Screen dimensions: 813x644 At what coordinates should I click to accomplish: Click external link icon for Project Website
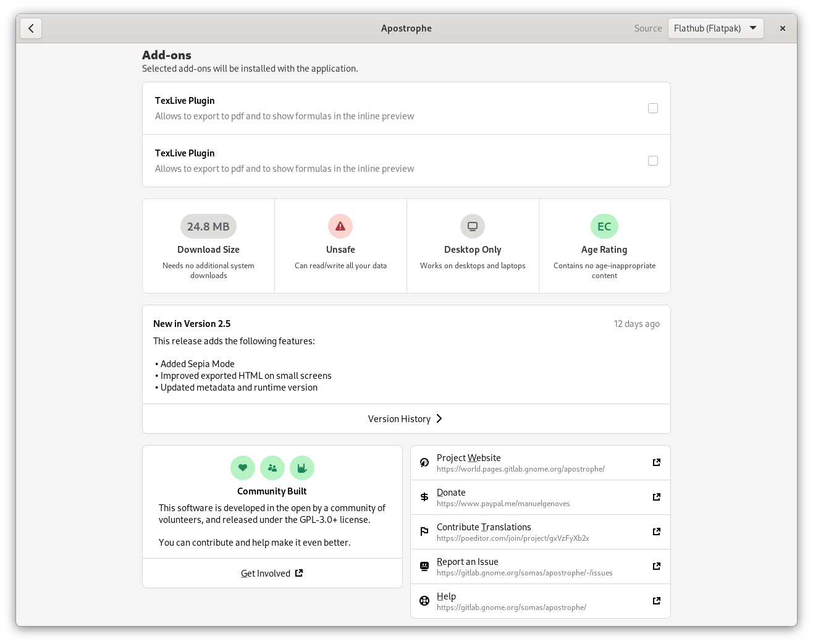(657, 462)
